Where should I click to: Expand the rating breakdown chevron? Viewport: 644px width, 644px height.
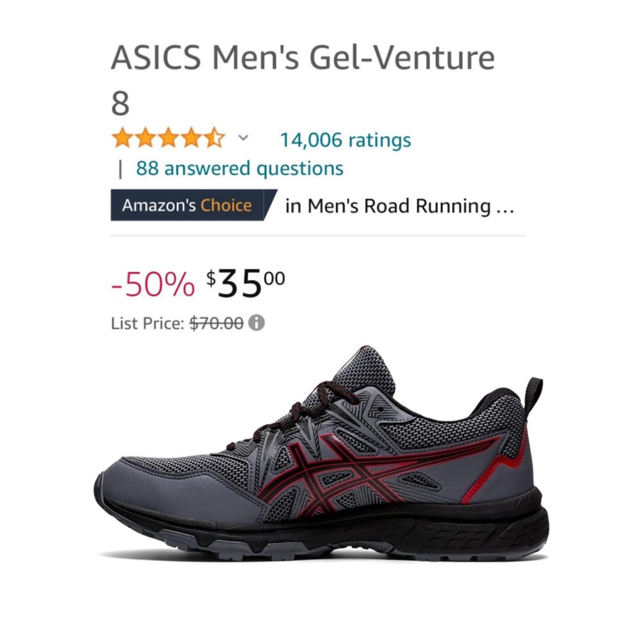244,138
